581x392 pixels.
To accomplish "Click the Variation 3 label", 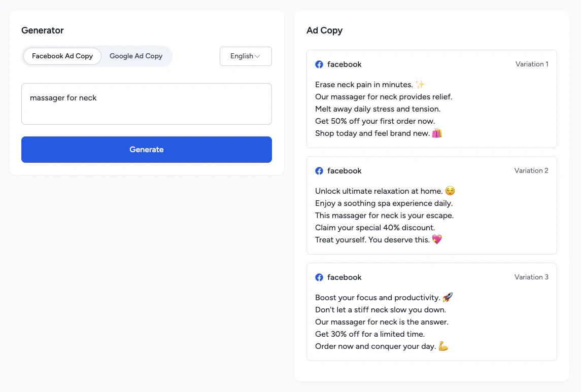I will pos(531,277).
